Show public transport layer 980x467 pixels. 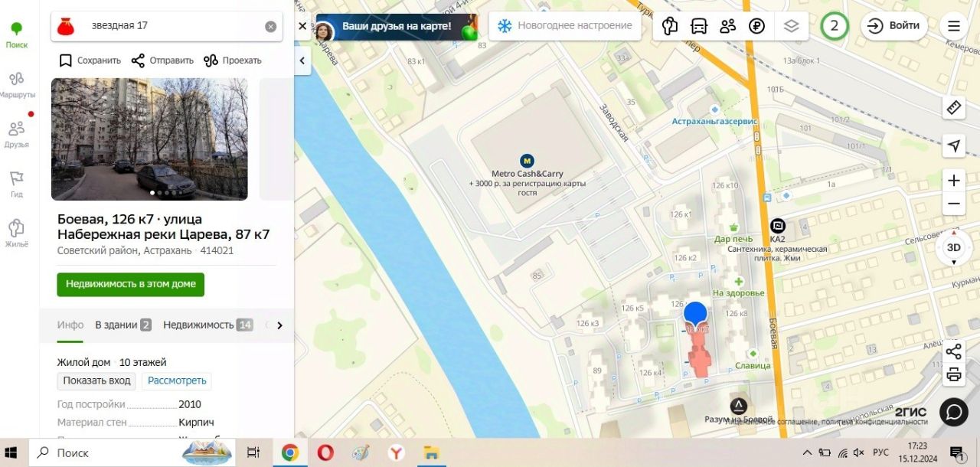coord(699,26)
